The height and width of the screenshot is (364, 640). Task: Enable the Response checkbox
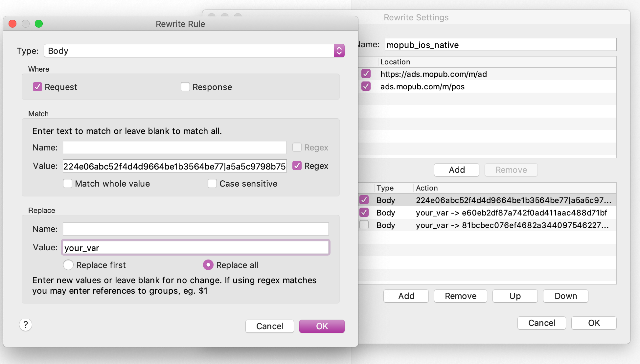(185, 87)
